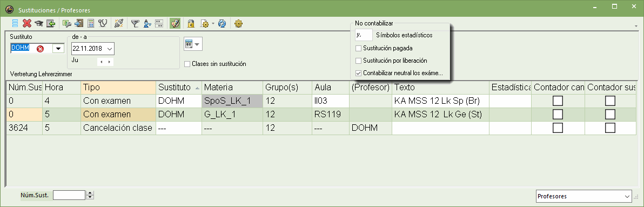This screenshot has height=207, width=644.
Task: Uncheck Contabilizar neutral los exámenes checkbox
Action: coord(359,73)
